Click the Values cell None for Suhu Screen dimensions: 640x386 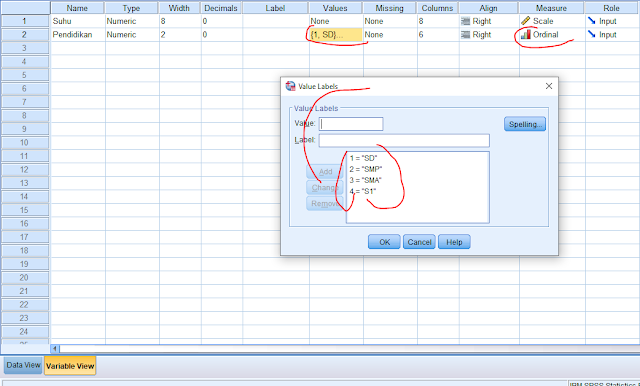click(x=336, y=21)
